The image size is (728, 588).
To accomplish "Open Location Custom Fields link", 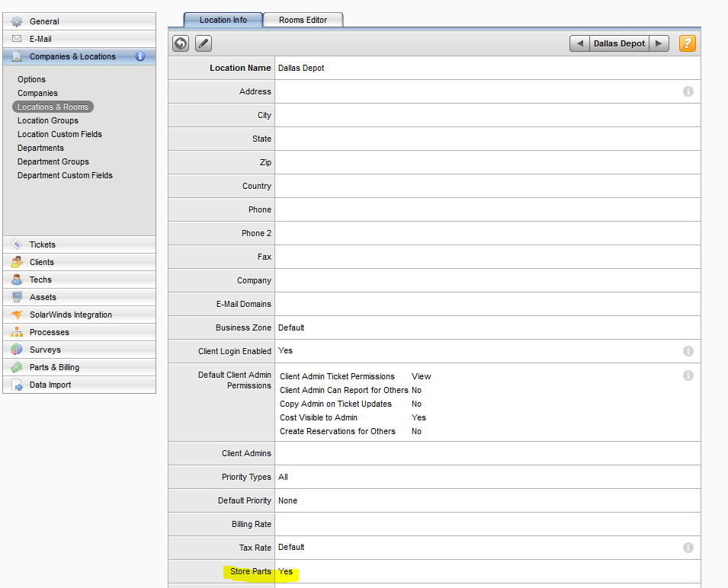I will [59, 134].
